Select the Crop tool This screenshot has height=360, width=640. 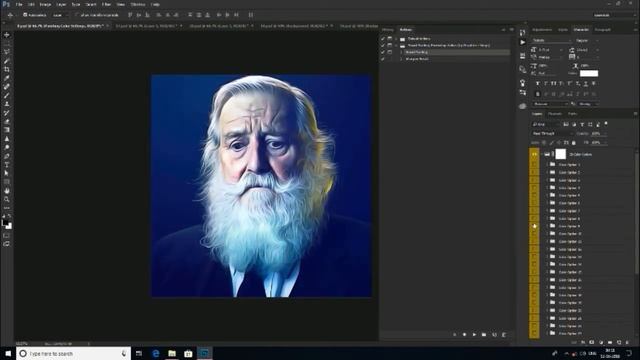point(7,69)
